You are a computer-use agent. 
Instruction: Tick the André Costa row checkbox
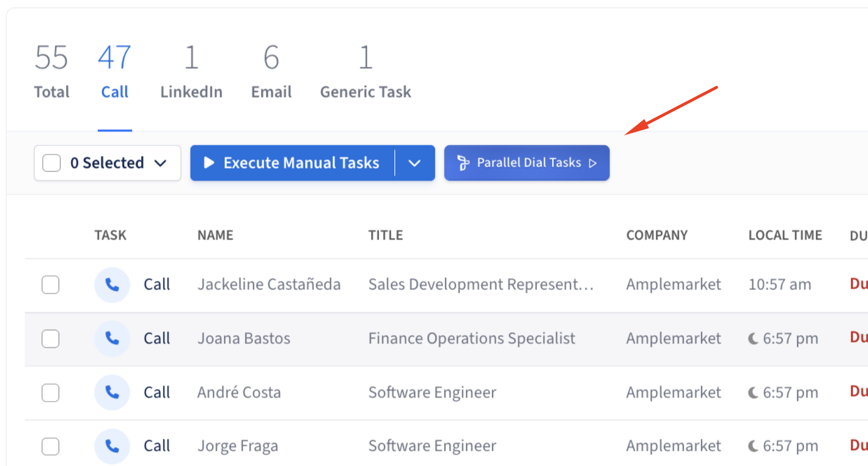(x=50, y=392)
